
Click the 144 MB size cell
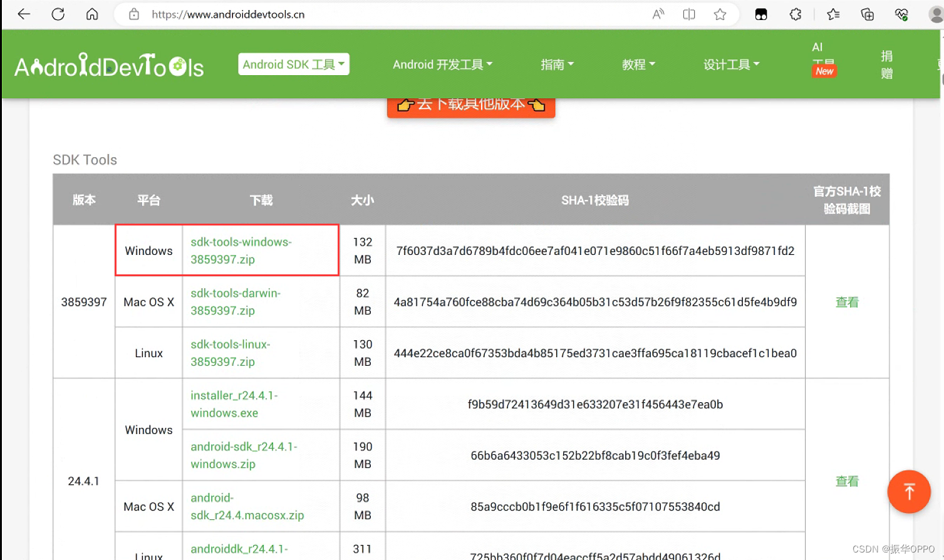363,404
